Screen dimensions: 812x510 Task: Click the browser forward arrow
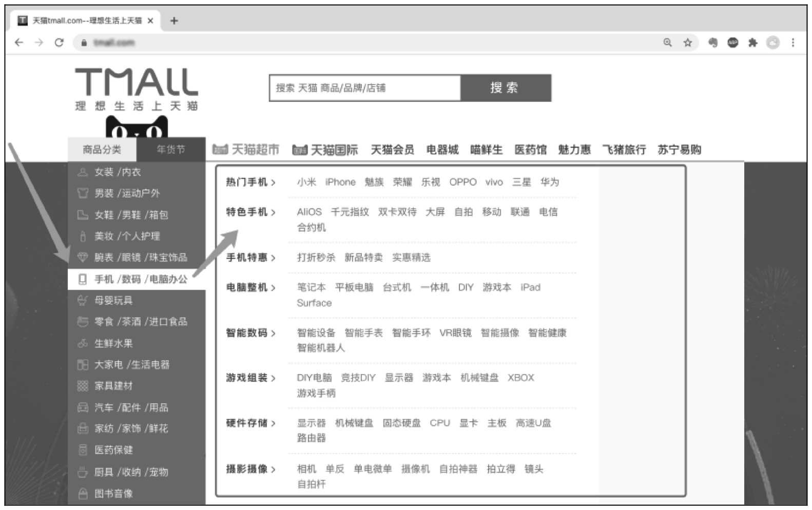39,43
